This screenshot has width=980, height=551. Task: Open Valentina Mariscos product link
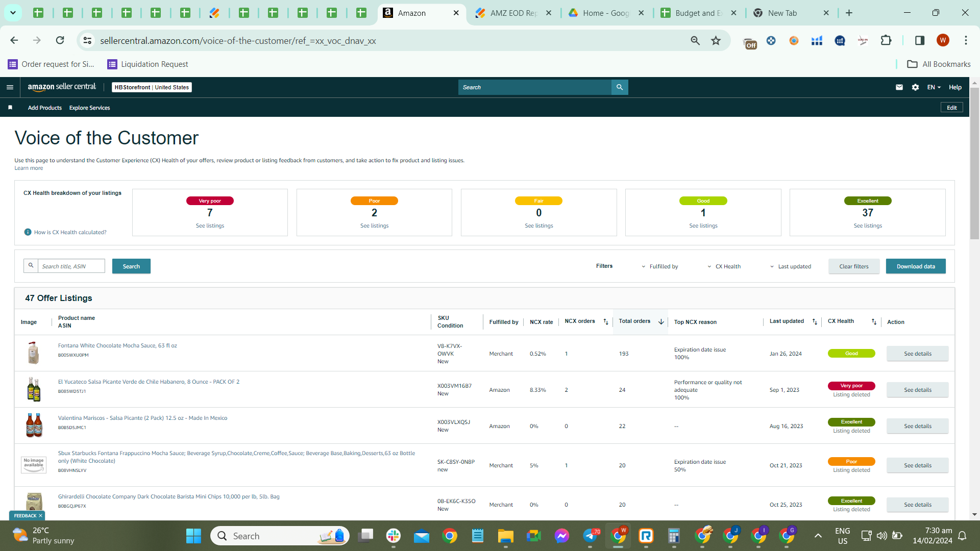142,418
